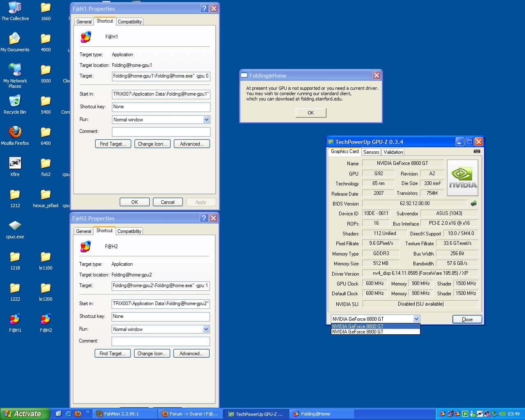Open My Documents desktop icon
The height and width of the screenshot is (420, 525).
pos(15,42)
